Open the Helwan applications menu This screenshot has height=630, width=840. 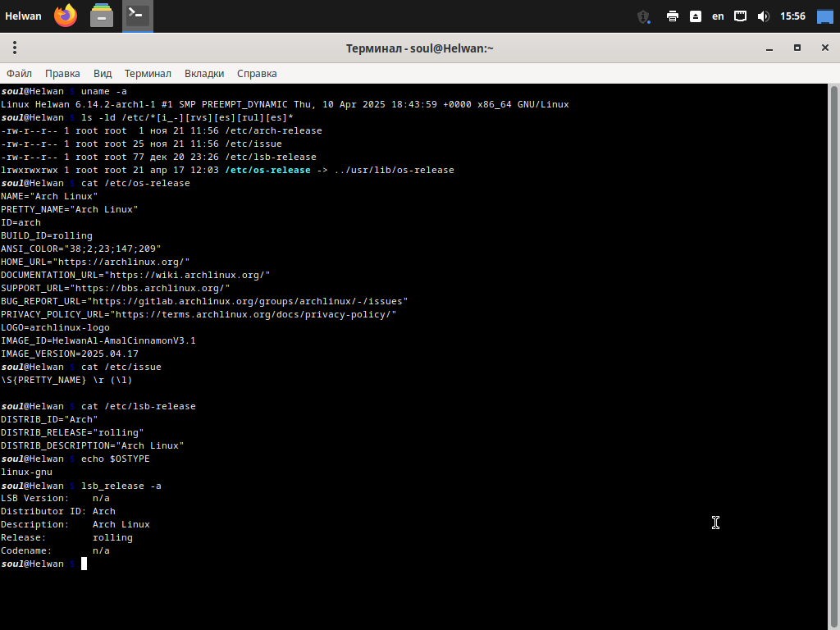[x=23, y=16]
